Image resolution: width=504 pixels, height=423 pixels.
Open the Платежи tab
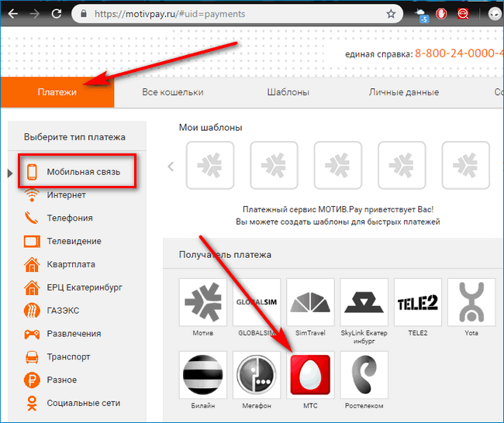57,92
